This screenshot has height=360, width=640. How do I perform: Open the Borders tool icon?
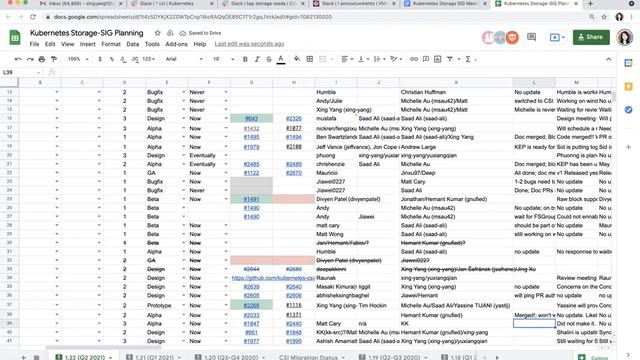(x=310, y=59)
